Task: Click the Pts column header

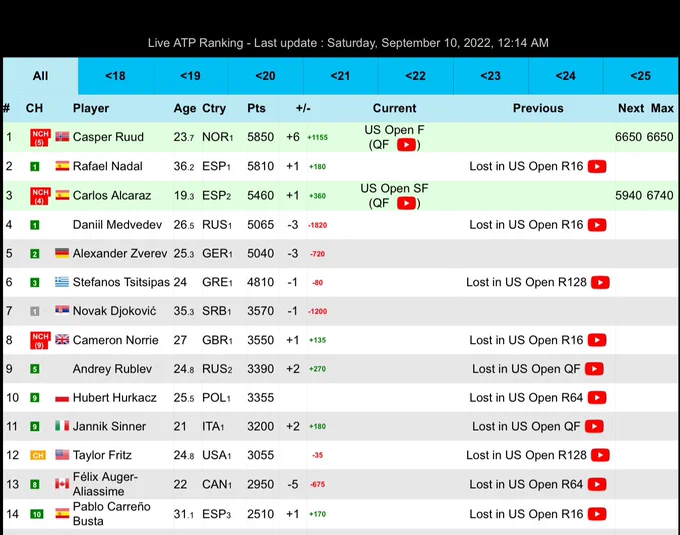Action: click(256, 108)
